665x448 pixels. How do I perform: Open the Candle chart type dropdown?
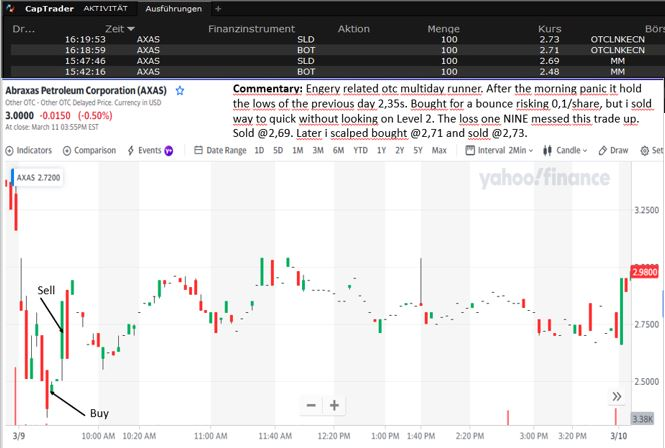(x=565, y=151)
